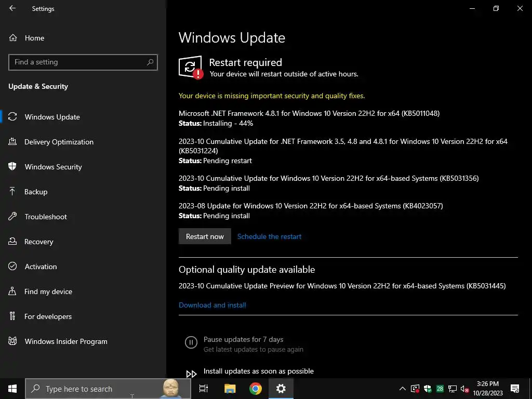Click the KB4023057 2023-08 Update text
This screenshot has width=532, height=399.
point(311,206)
